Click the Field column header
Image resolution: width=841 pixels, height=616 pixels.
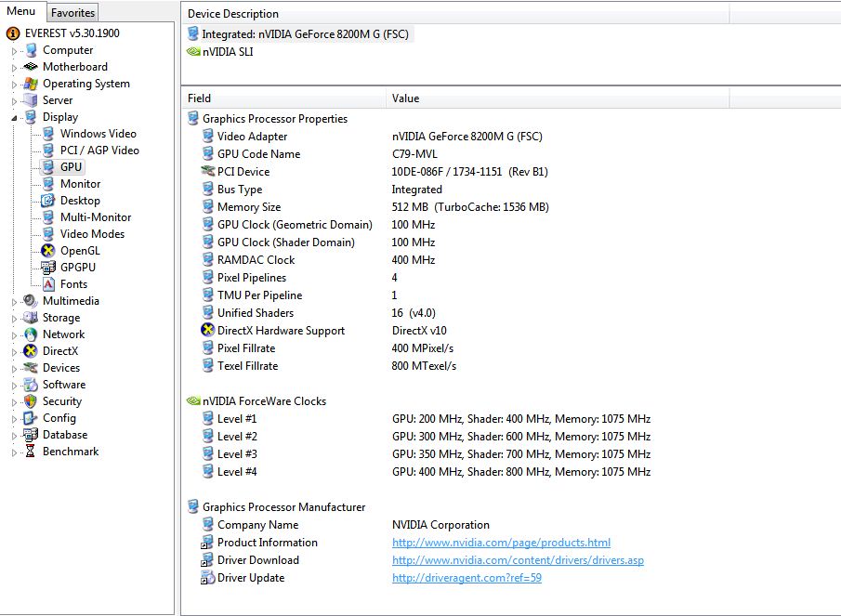(283, 98)
